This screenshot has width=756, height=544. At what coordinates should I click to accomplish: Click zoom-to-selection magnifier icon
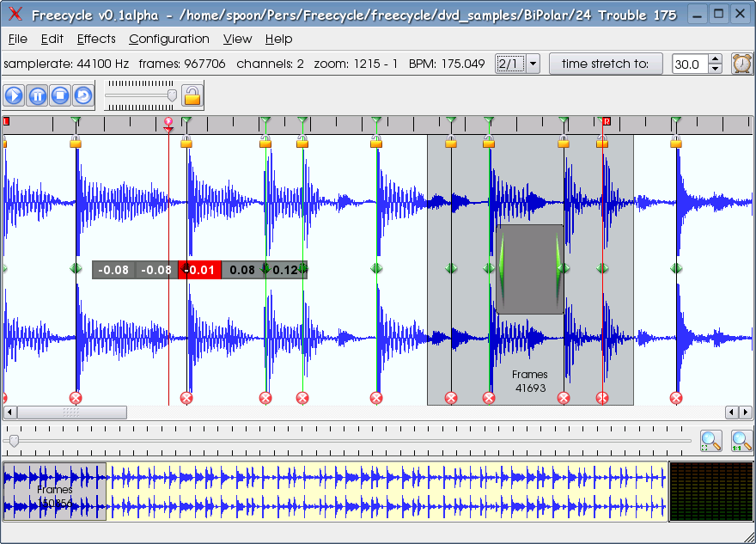tap(710, 441)
